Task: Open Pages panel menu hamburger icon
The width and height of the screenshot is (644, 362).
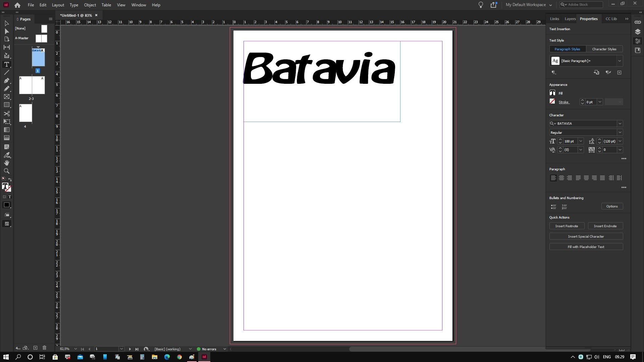Action: click(x=50, y=19)
